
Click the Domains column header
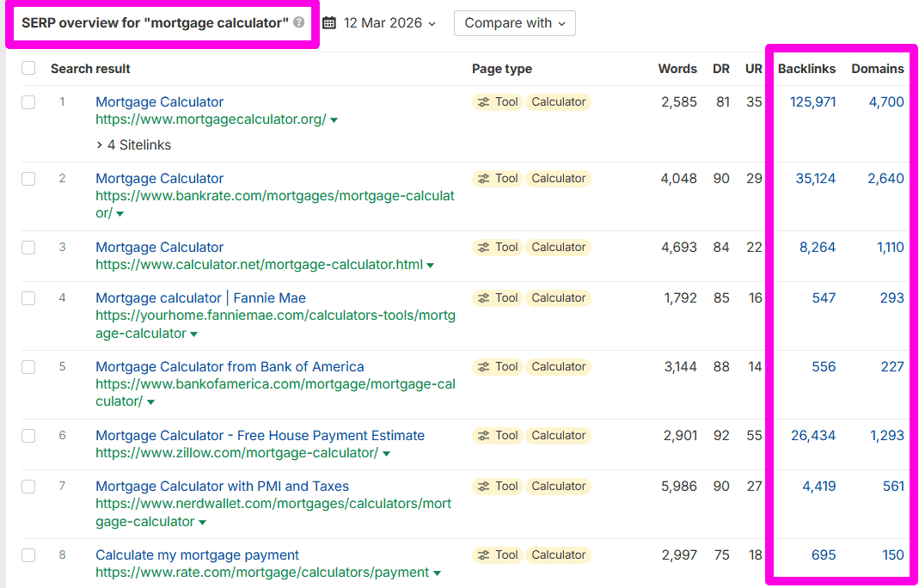(x=878, y=69)
